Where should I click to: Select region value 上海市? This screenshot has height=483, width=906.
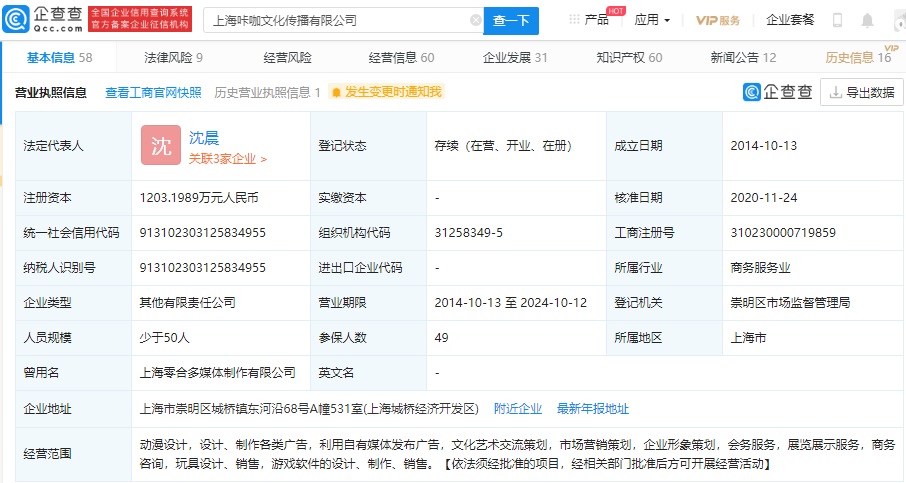[748, 337]
